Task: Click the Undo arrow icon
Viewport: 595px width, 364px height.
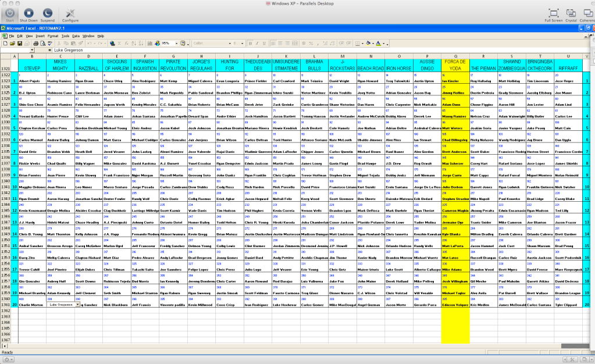Action: (90, 43)
